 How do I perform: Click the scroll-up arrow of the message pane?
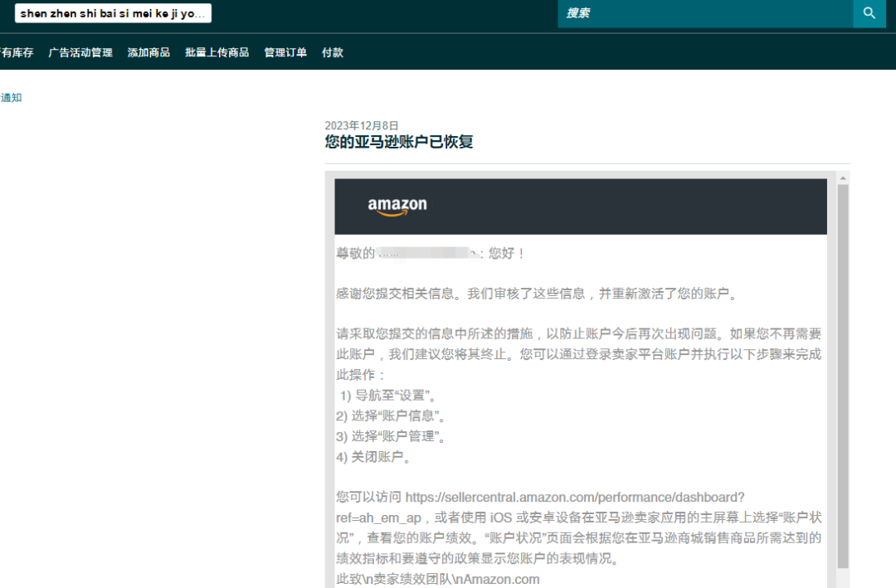843,178
